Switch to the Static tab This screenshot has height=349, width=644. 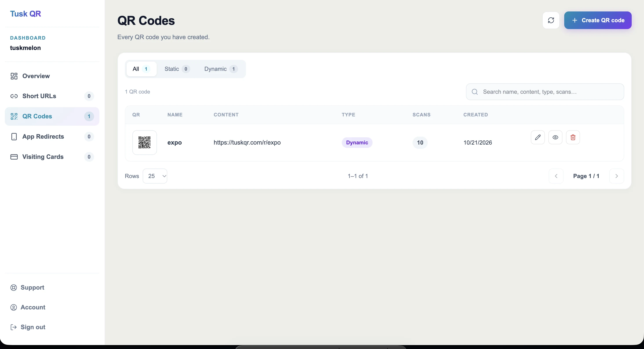(177, 69)
